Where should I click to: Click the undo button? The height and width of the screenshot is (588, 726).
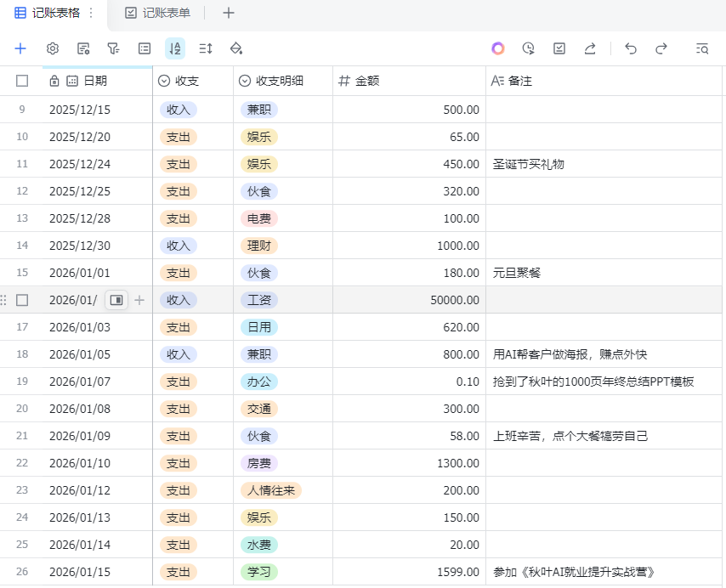[631, 49]
